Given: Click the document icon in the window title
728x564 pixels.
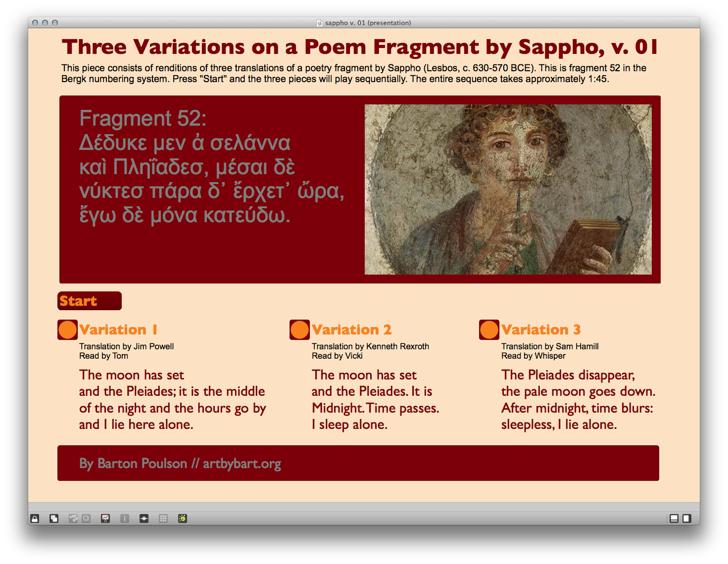Looking at the screenshot, I should coord(320,23).
